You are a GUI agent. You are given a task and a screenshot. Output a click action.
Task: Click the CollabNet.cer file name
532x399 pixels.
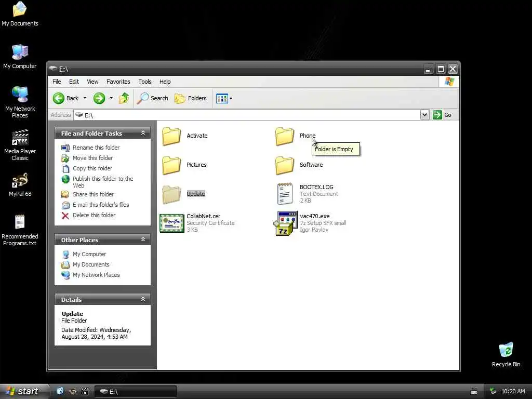tap(203, 217)
